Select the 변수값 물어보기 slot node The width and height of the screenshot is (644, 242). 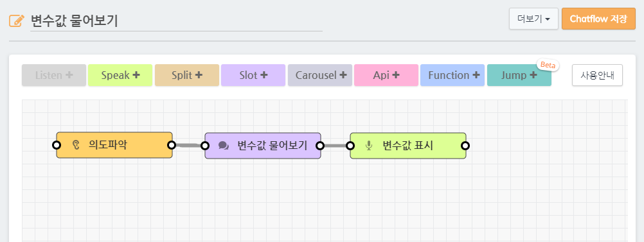tap(263, 146)
